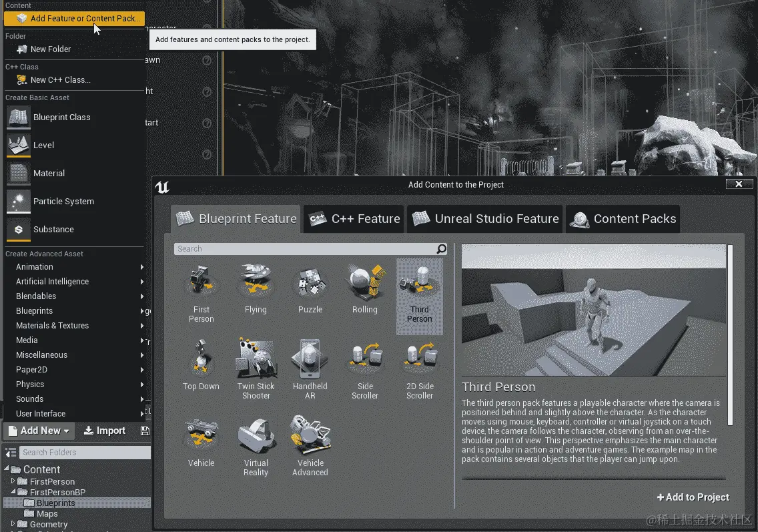Image resolution: width=758 pixels, height=532 pixels.
Task: Create a new Material asset
Action: [x=48, y=174]
